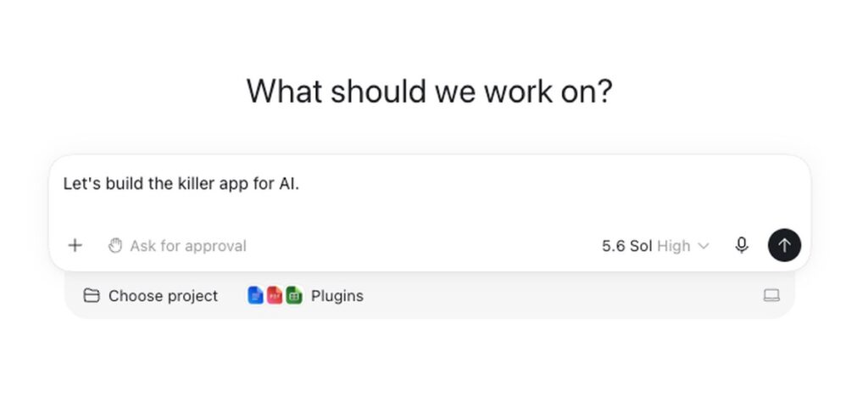This screenshot has width=868, height=419.
Task: Select the blue document plugin icon
Action: pos(255,295)
